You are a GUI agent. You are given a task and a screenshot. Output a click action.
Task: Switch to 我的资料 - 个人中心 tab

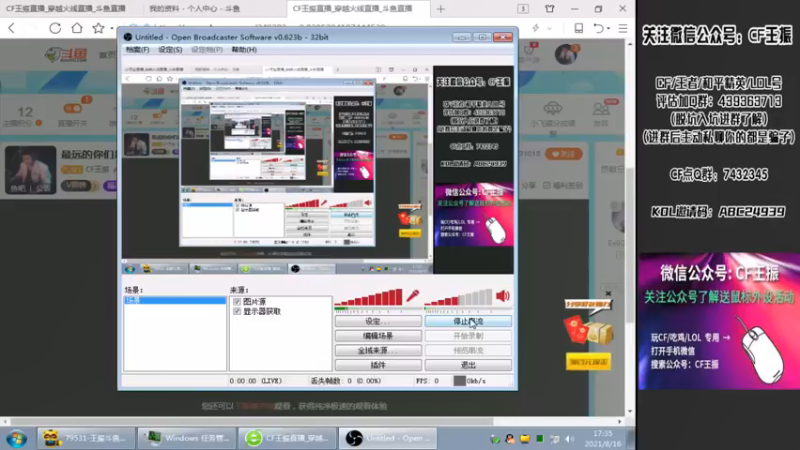pos(194,9)
